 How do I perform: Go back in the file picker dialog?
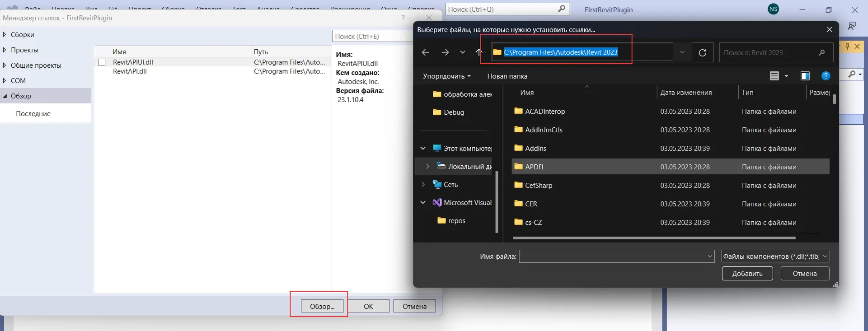tap(425, 52)
